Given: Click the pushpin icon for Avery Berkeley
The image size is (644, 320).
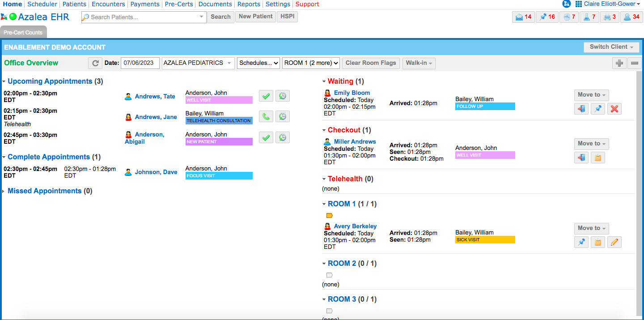Looking at the screenshot, I should pyautogui.click(x=581, y=242).
